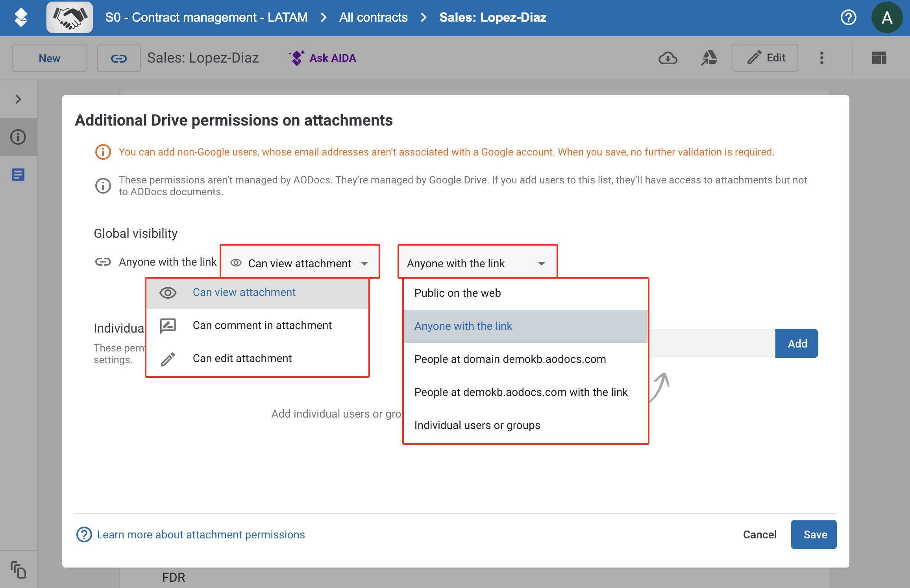Click the Save button
910x588 pixels.
coord(814,534)
